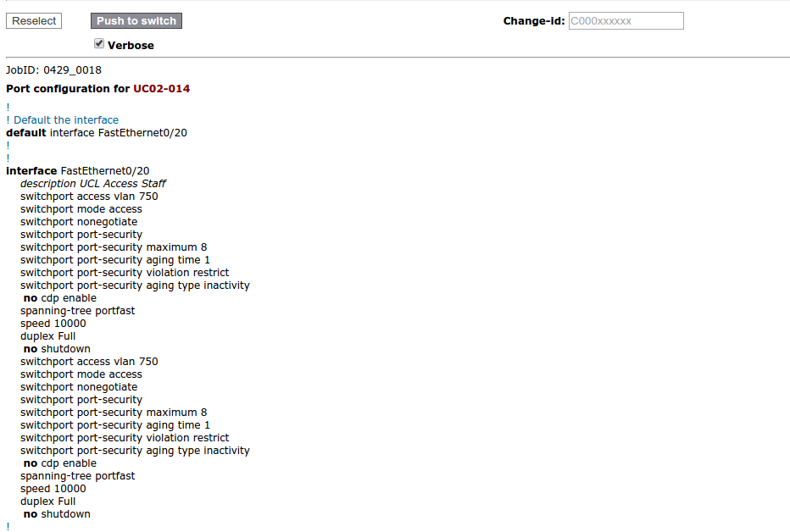Click the Port configuration heading

coord(68,89)
